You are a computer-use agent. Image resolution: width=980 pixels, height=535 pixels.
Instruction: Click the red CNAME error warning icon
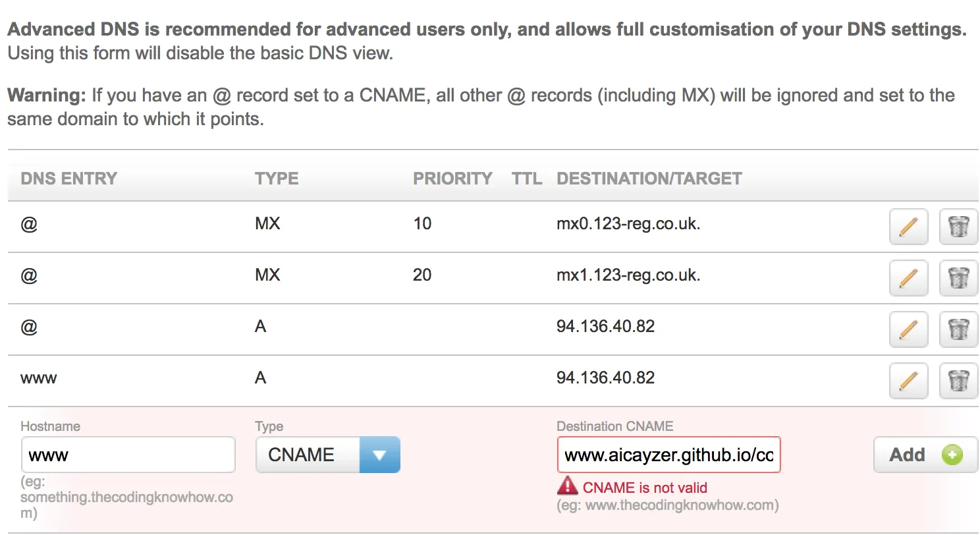tap(567, 487)
